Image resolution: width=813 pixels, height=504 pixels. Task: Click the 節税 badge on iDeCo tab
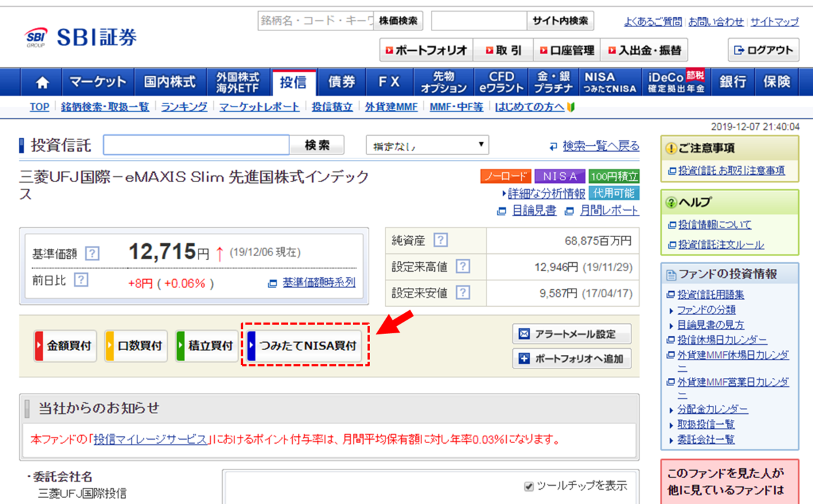[694, 75]
